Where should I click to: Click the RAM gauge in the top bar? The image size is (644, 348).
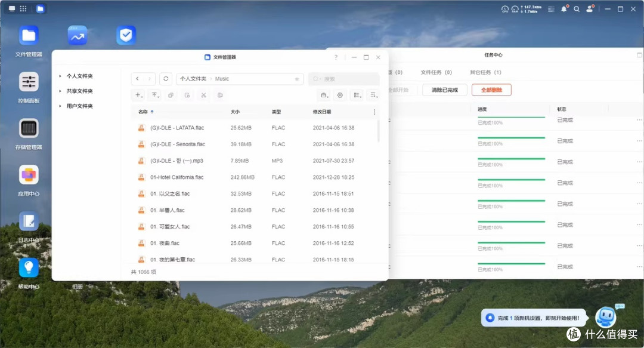click(515, 9)
